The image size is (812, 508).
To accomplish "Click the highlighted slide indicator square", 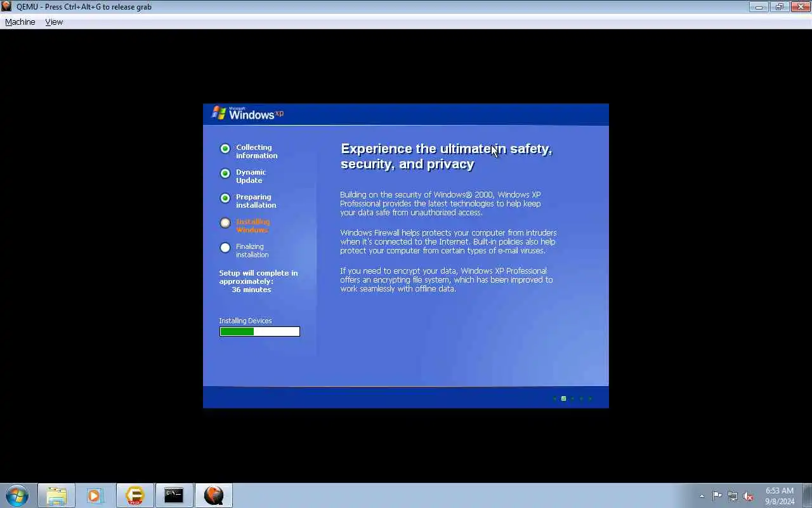I will coord(563,398).
